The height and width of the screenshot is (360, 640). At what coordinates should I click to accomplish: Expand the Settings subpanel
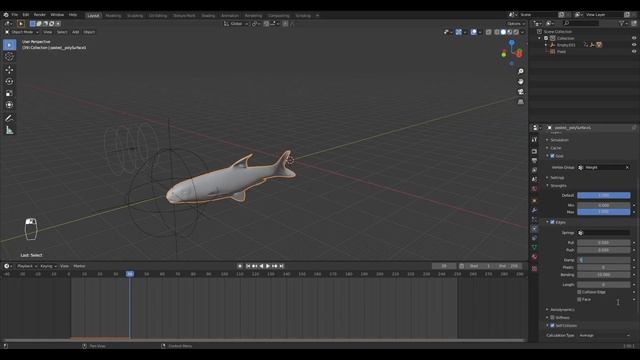(557, 178)
